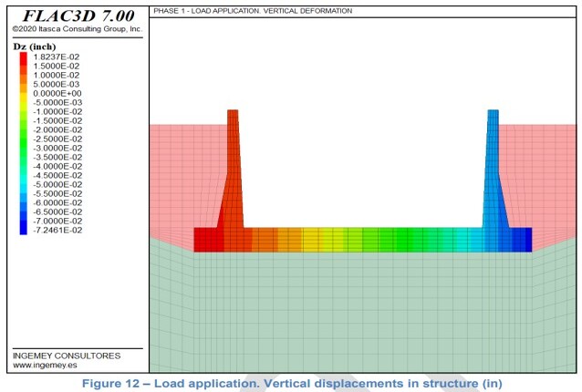Click the 1.8237E-02 maximum legend value
Image resolution: width=582 pixels, height=392 pixels.
57,57
